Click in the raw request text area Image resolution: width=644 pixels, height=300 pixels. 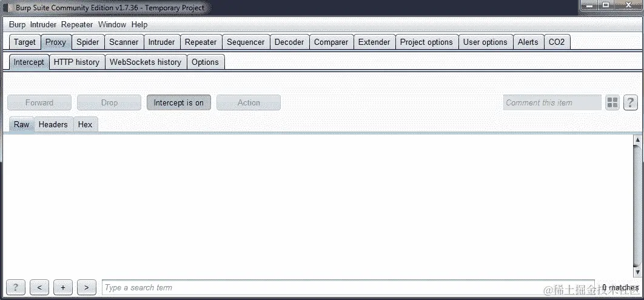(318, 205)
